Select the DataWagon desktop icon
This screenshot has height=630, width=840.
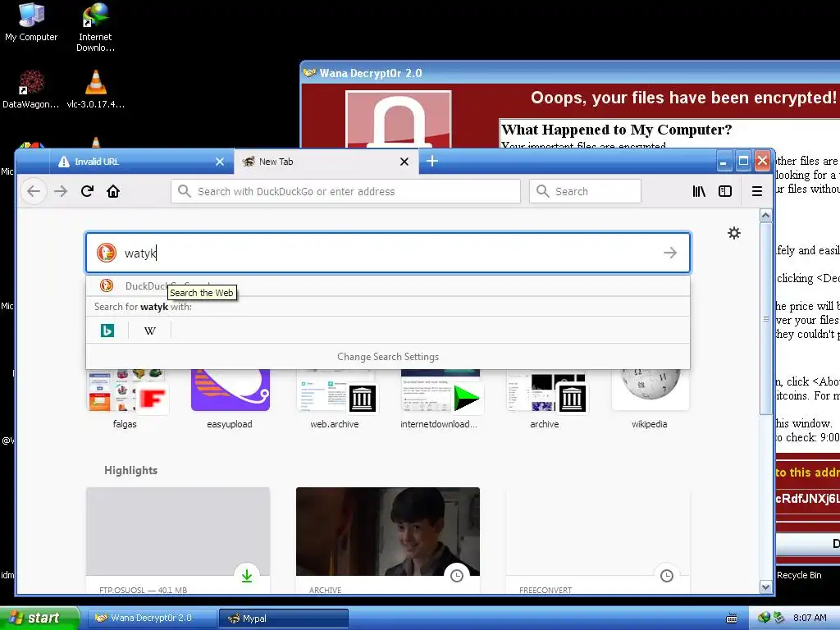pyautogui.click(x=31, y=89)
